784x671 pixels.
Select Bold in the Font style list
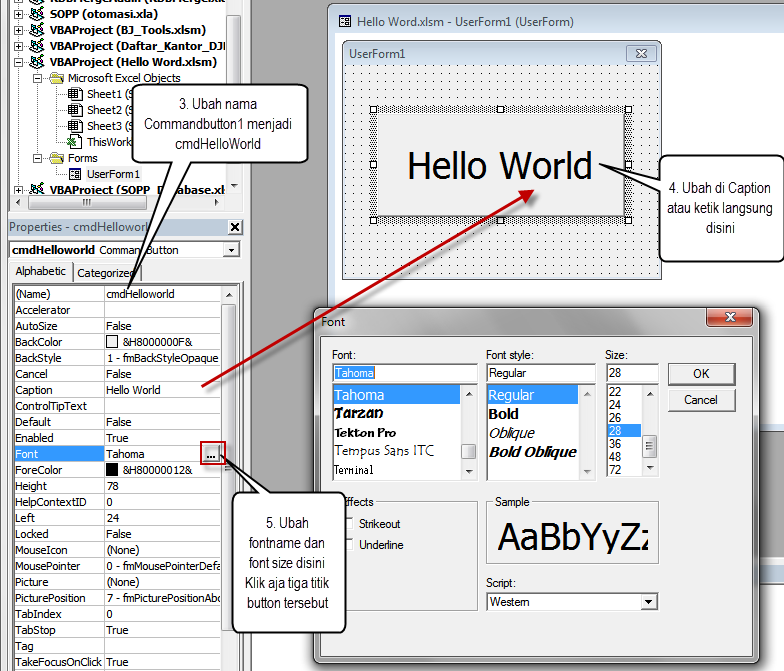point(503,414)
